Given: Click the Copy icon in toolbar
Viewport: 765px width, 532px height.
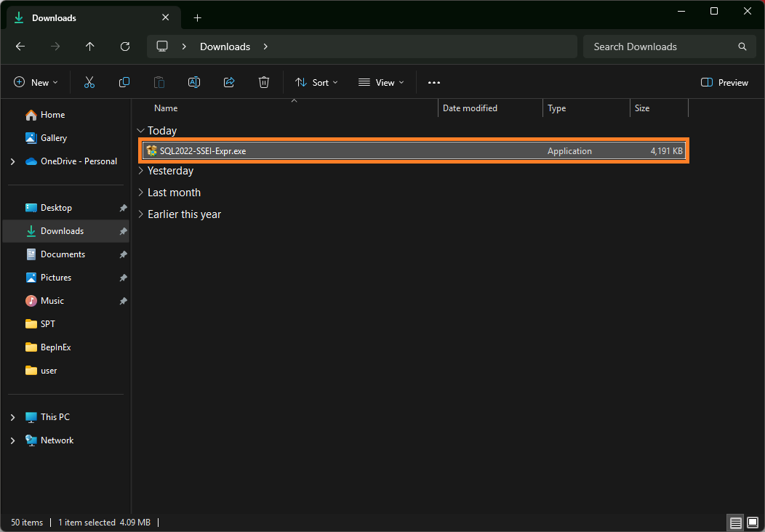Looking at the screenshot, I should tap(124, 83).
